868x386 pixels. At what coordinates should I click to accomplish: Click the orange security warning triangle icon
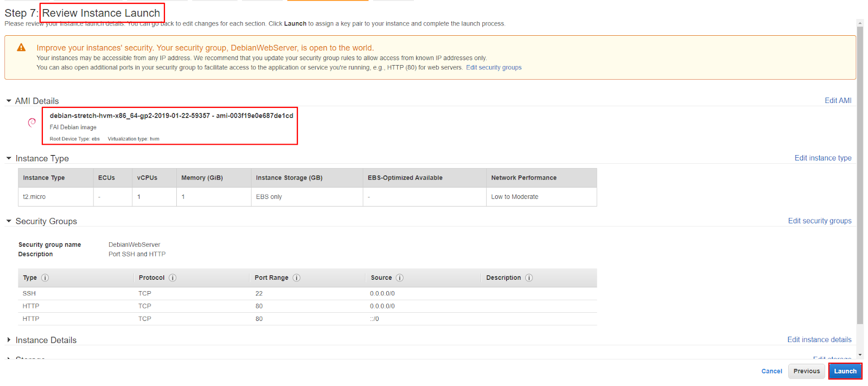click(x=21, y=48)
